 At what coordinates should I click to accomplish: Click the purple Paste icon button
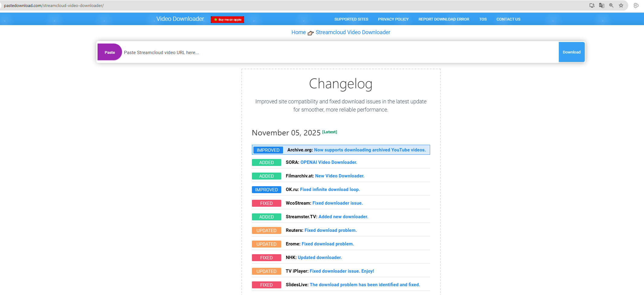(x=109, y=52)
